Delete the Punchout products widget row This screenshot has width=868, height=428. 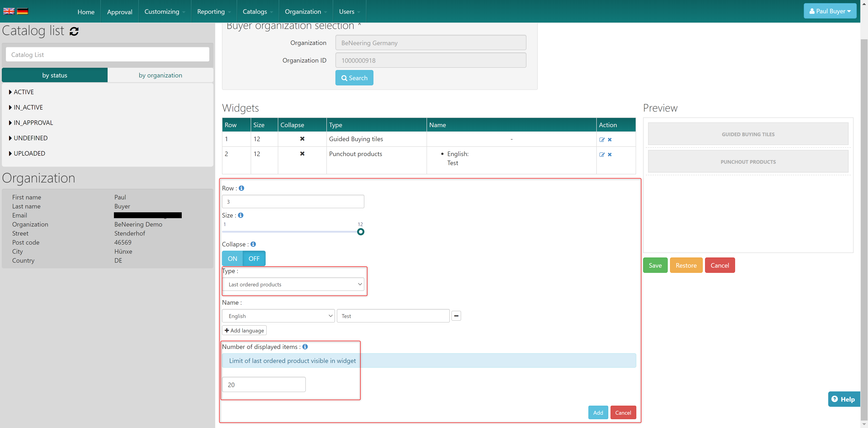610,154
